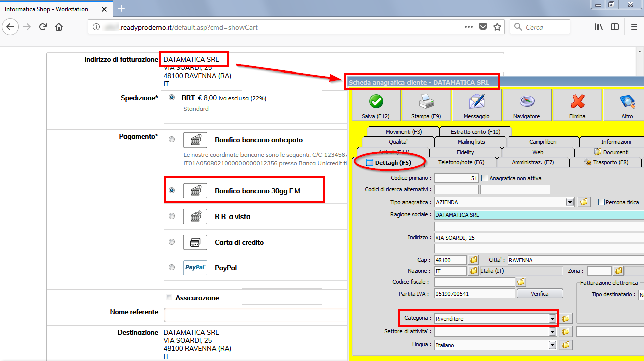The image size is (644, 361).
Task: Enable the Assicurazione checkbox
Action: (169, 297)
